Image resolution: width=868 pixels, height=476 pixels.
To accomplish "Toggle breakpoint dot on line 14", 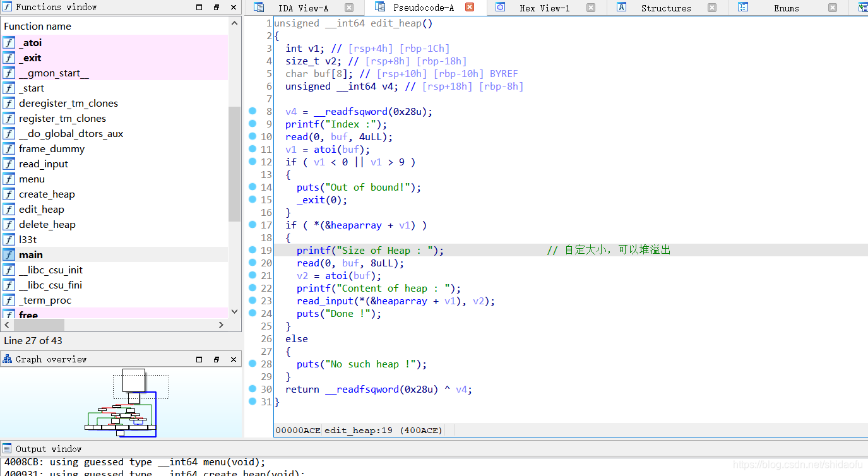I will 253,187.
